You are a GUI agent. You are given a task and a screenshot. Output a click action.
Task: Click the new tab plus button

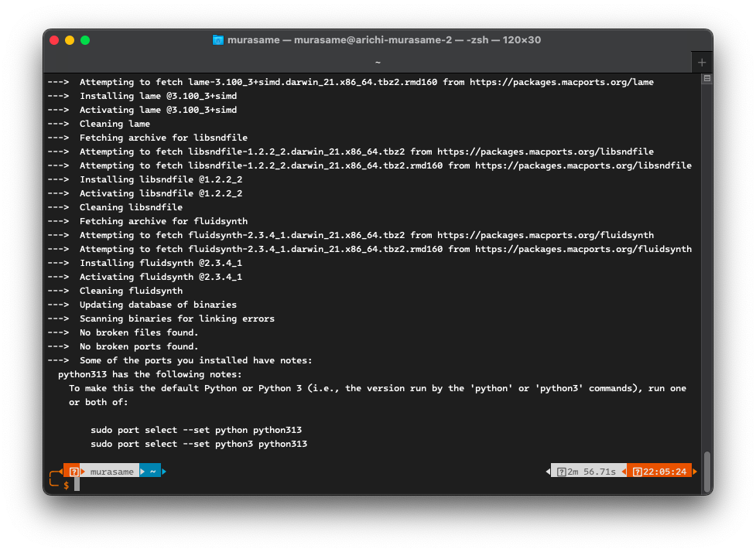(x=702, y=62)
